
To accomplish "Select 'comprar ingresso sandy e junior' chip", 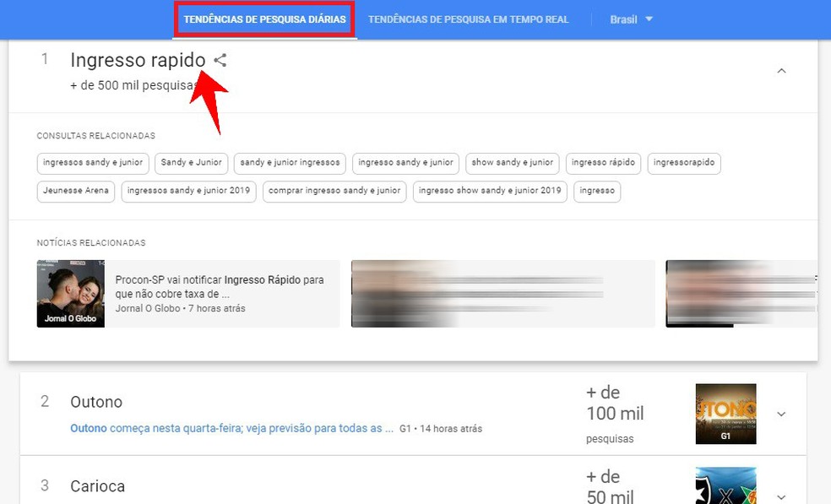I will [x=334, y=192].
